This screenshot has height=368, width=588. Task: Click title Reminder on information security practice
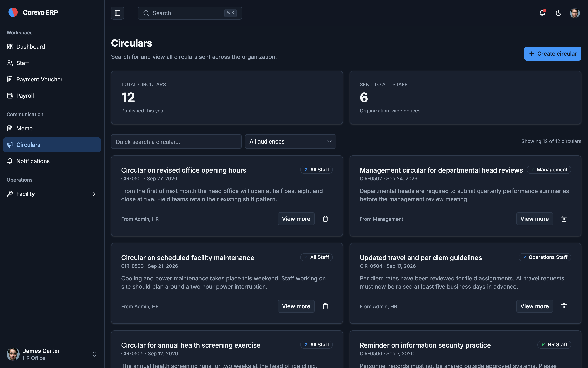point(425,345)
